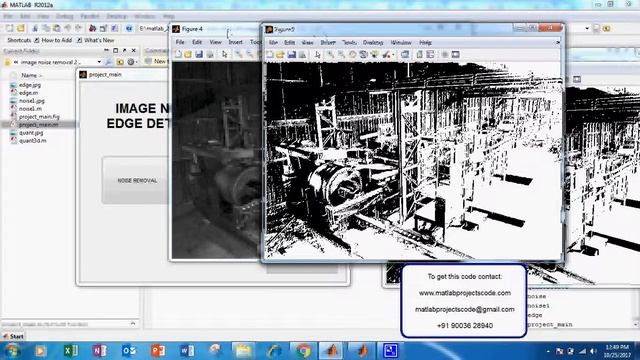Open Google Chrome from Windows taskbar
The image size is (640, 360).
click(x=302, y=351)
